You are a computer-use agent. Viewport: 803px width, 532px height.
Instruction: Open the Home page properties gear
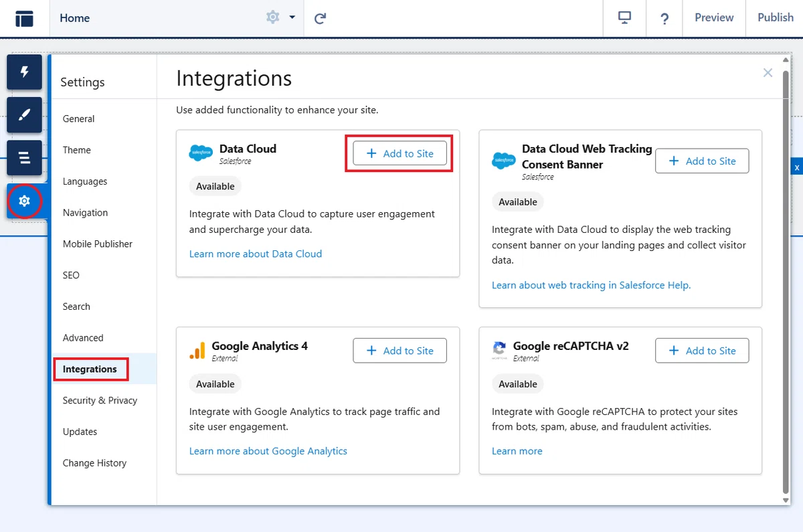pyautogui.click(x=273, y=17)
